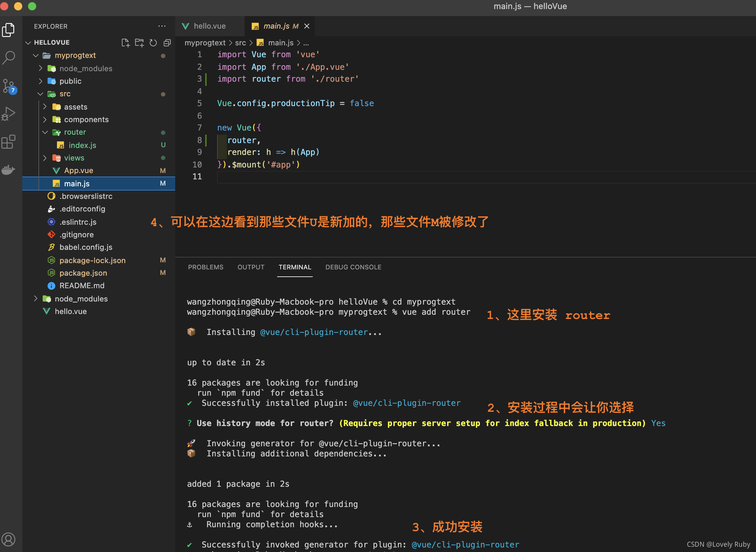The width and height of the screenshot is (756, 552).
Task: Open the DEBUG CONSOLE panel tab
Action: coord(353,267)
